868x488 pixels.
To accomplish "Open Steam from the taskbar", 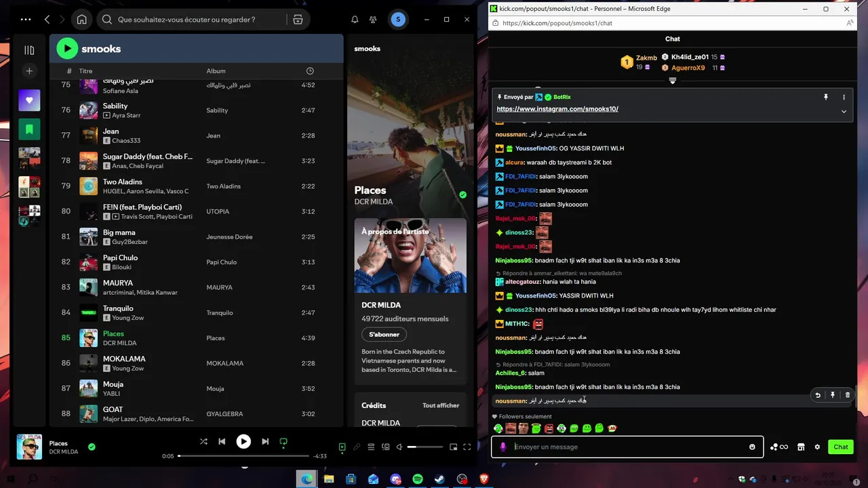I will pos(439,479).
